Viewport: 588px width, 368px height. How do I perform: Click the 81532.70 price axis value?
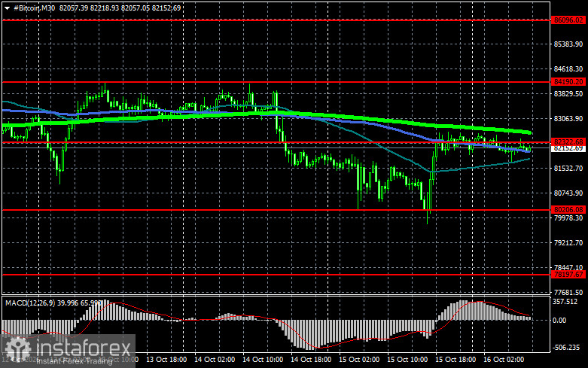tap(568, 169)
